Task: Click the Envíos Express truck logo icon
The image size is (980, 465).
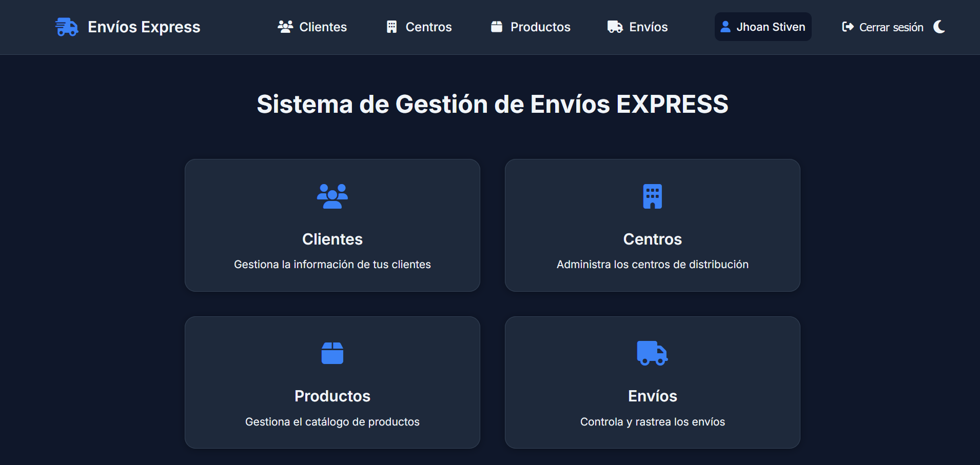Action: (67, 27)
